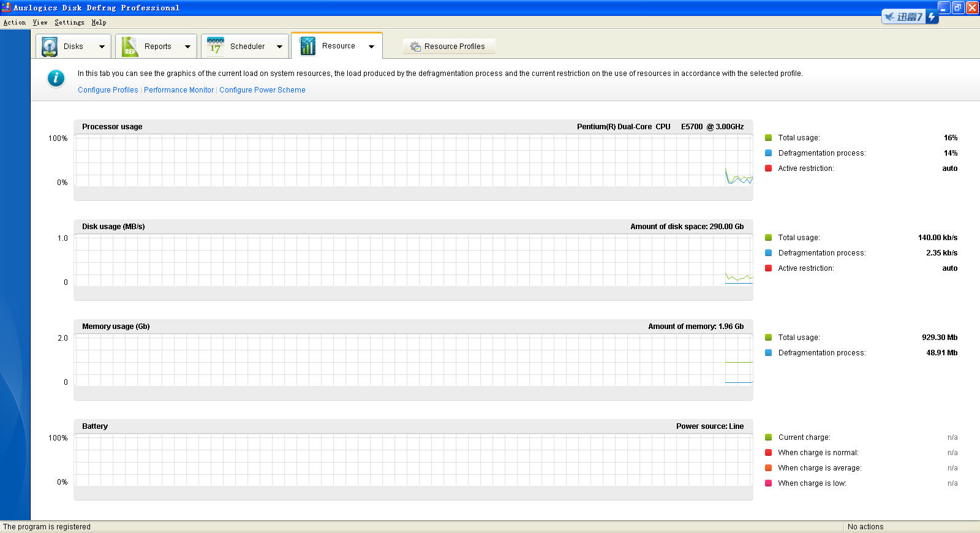Open the Settings menu
The height and width of the screenshot is (533, 980).
[x=69, y=22]
